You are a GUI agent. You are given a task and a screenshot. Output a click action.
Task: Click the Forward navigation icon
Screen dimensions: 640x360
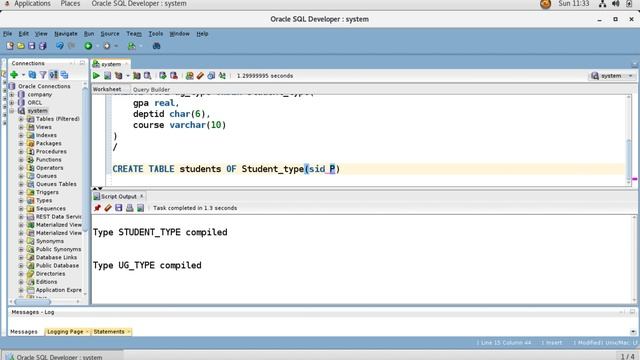107,46
